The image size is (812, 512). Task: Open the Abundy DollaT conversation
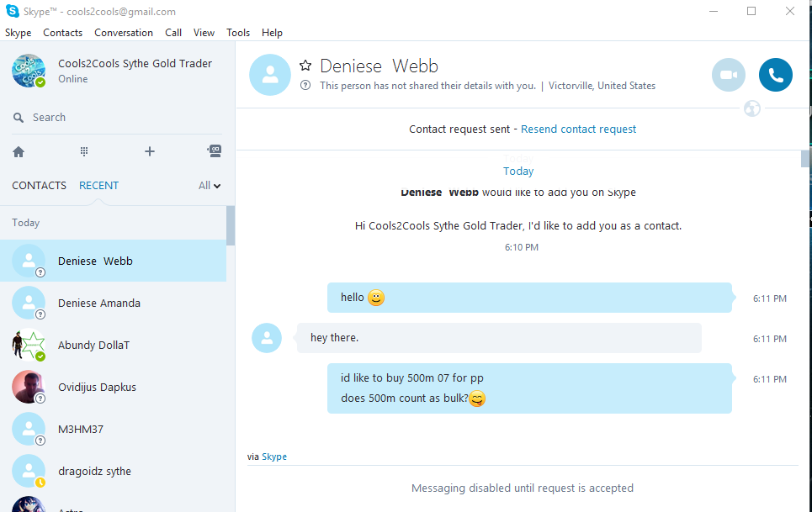113,345
